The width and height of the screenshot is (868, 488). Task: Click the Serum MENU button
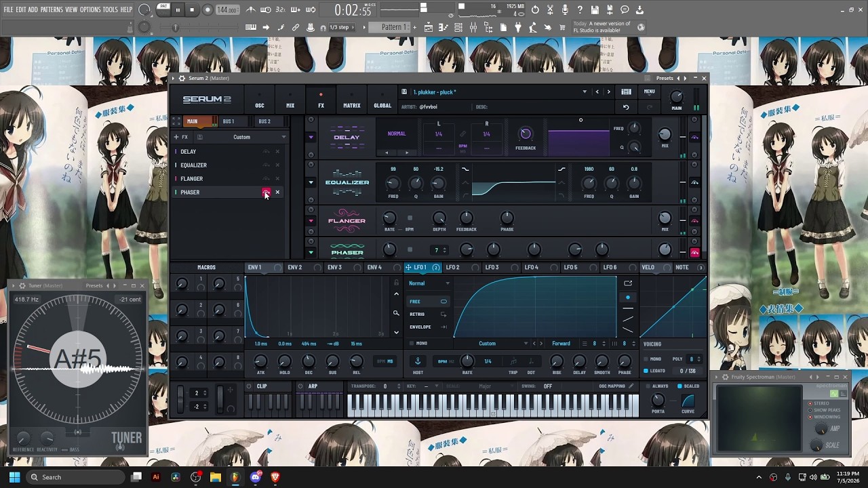tap(649, 92)
